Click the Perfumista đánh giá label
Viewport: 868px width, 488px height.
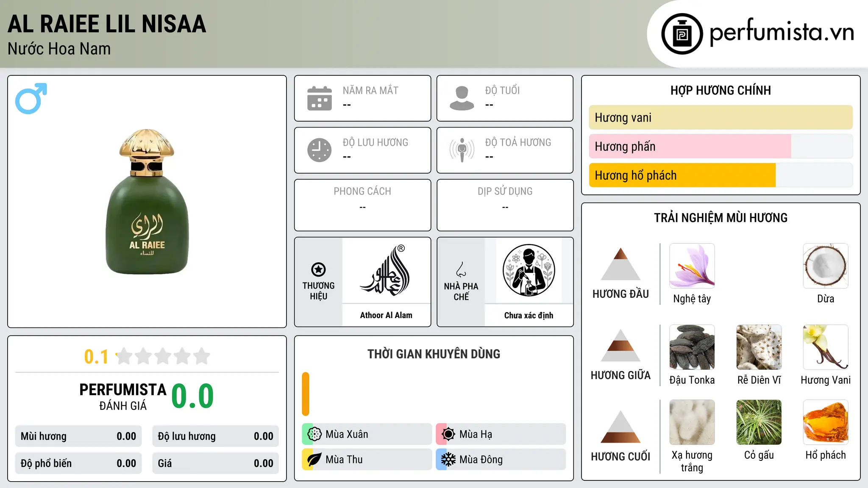pyautogui.click(x=123, y=396)
